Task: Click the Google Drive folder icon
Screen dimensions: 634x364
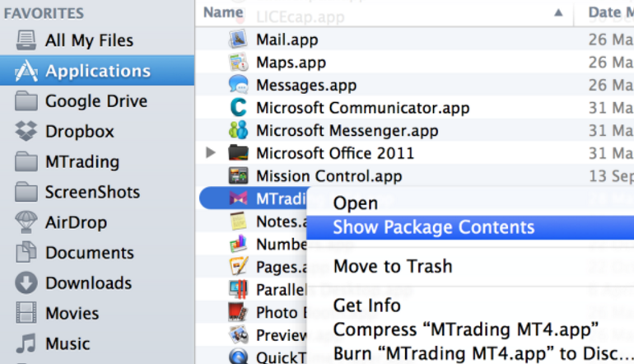Action: [x=26, y=101]
